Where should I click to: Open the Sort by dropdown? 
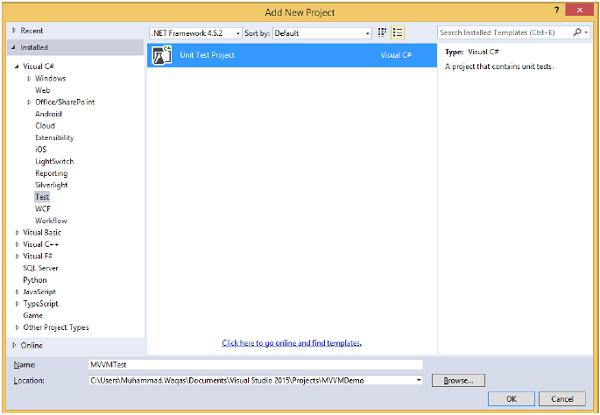click(321, 33)
